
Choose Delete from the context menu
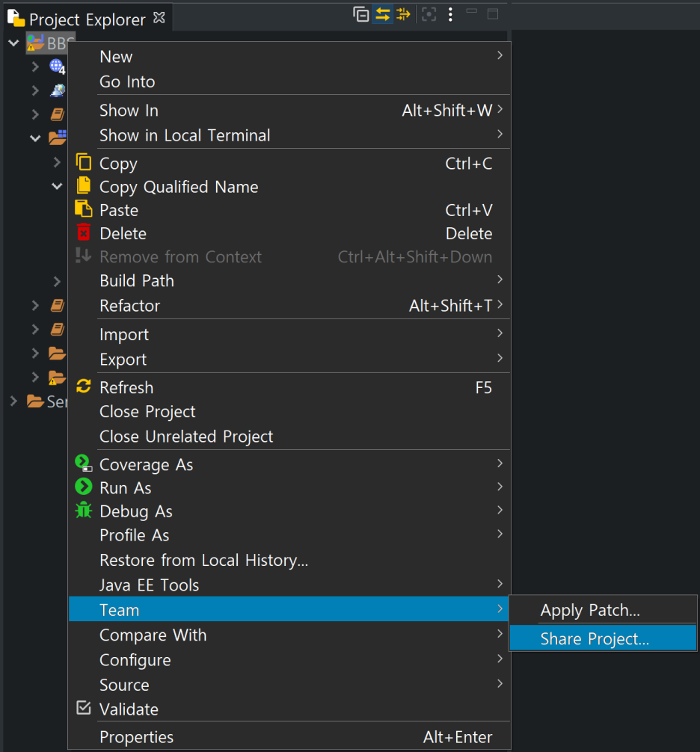pos(289,233)
